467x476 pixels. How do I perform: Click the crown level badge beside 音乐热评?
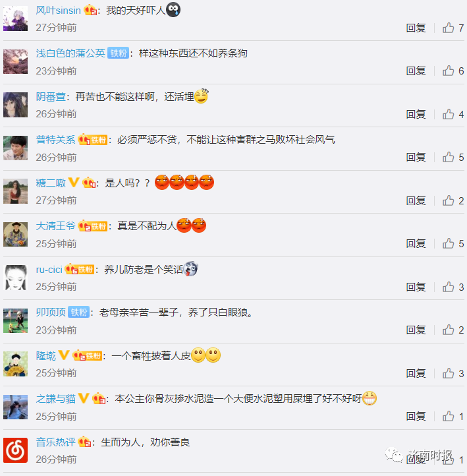(84, 442)
